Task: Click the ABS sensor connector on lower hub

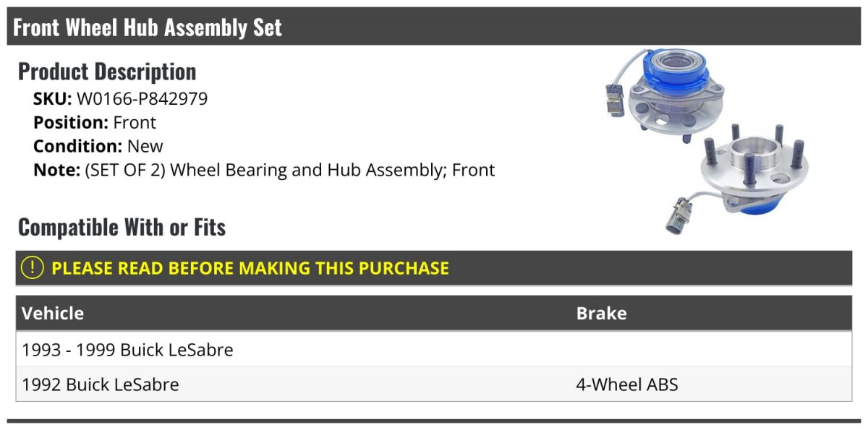Action: point(678,213)
